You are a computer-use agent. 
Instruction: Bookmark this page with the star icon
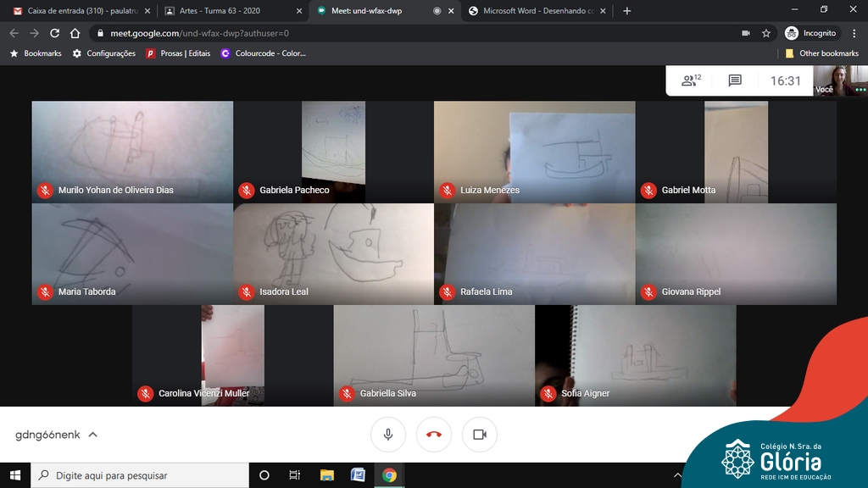pyautogui.click(x=766, y=33)
